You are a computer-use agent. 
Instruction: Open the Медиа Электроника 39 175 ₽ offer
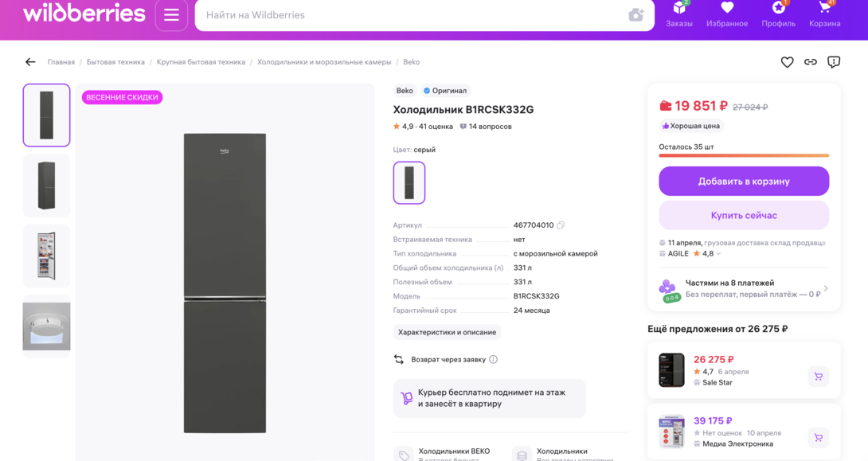[x=744, y=432]
